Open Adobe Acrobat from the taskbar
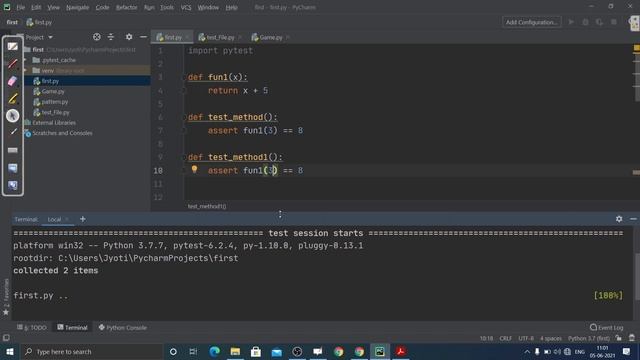Screen dimensions: 640x360 click(400, 351)
